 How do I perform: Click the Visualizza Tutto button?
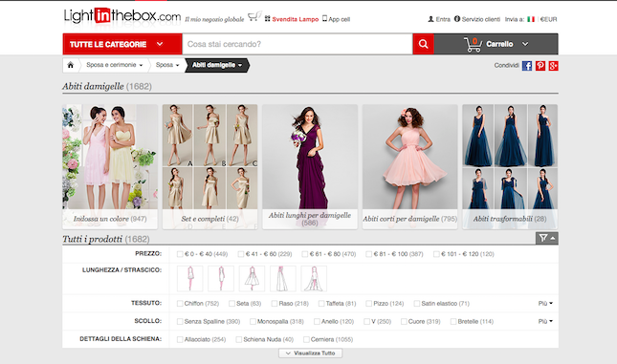311,353
